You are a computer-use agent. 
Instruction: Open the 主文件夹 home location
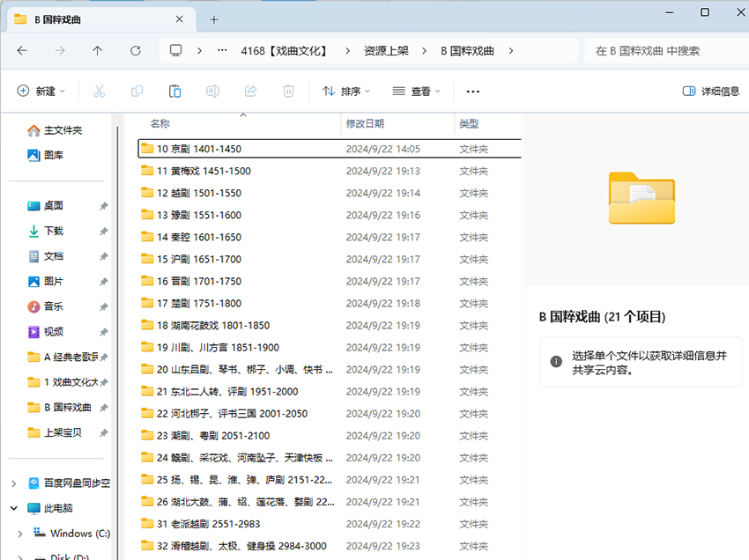[55, 130]
